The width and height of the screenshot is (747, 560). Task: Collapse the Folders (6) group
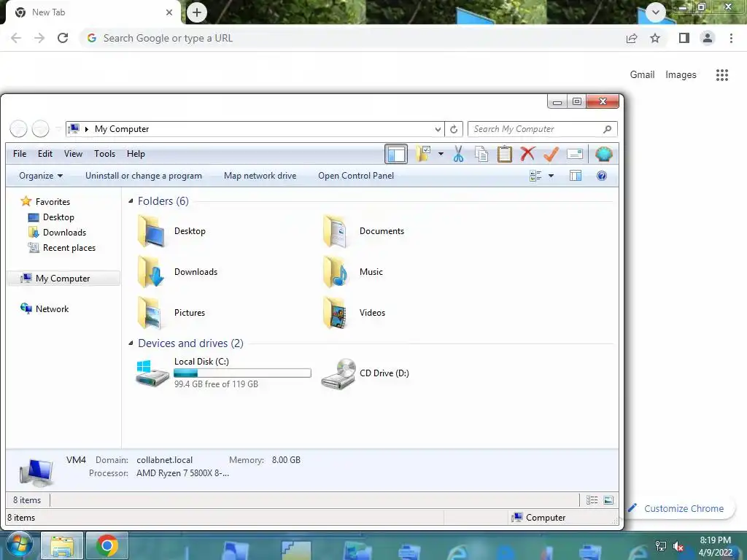[x=131, y=201]
